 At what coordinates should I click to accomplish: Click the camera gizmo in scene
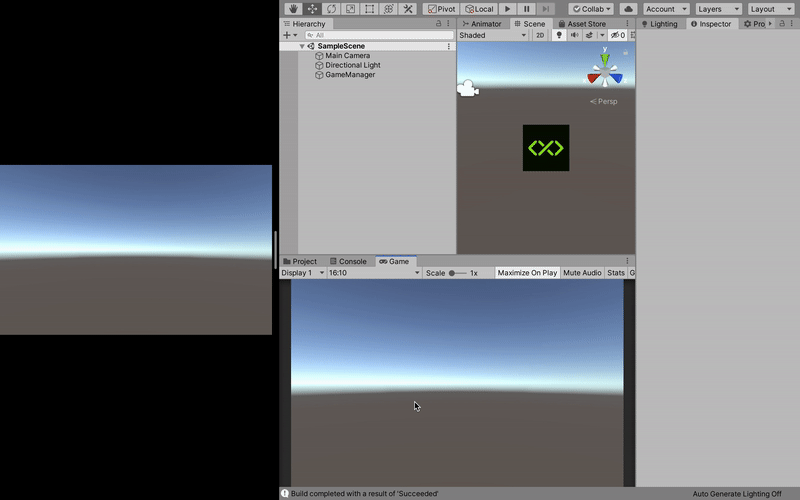click(x=467, y=89)
